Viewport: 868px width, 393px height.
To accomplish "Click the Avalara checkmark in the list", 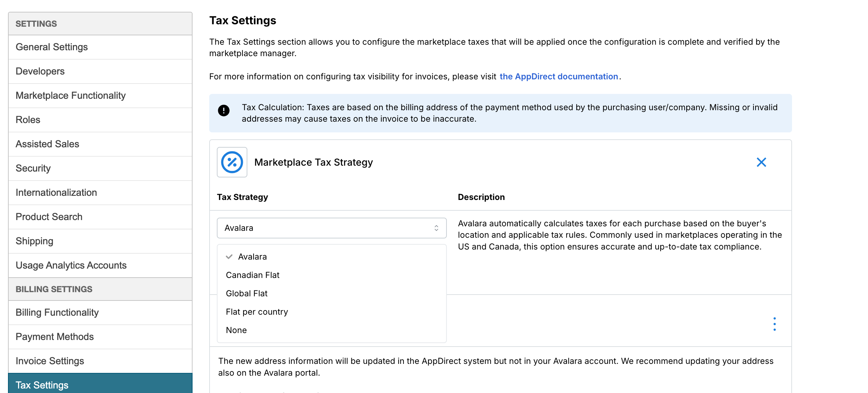I will coord(229,257).
